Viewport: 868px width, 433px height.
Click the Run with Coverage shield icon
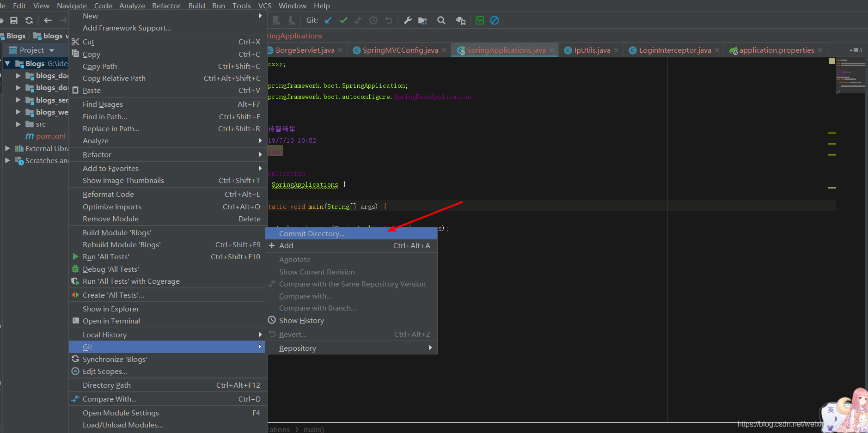point(75,281)
